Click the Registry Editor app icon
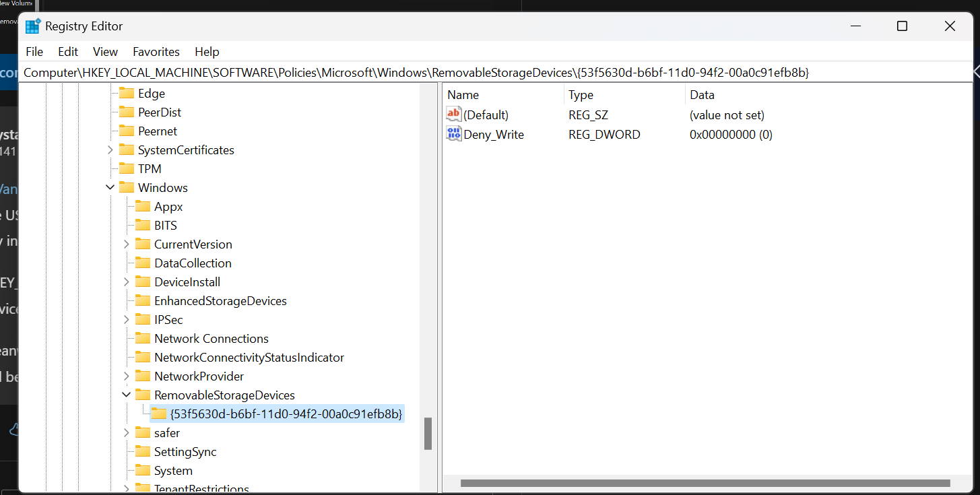 coord(33,26)
